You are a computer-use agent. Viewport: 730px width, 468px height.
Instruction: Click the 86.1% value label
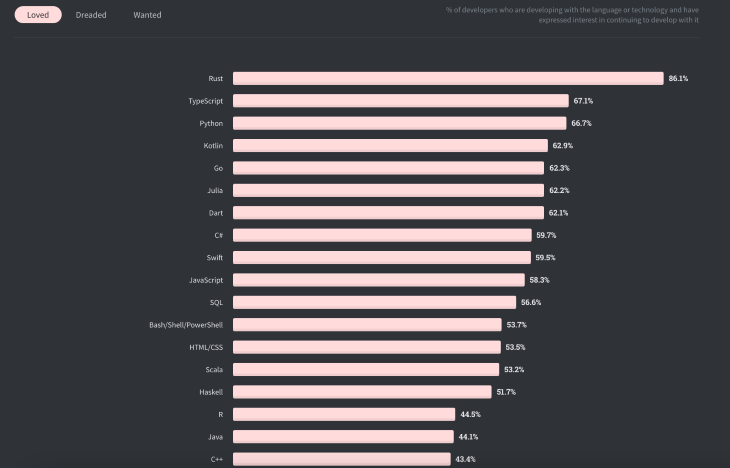678,78
